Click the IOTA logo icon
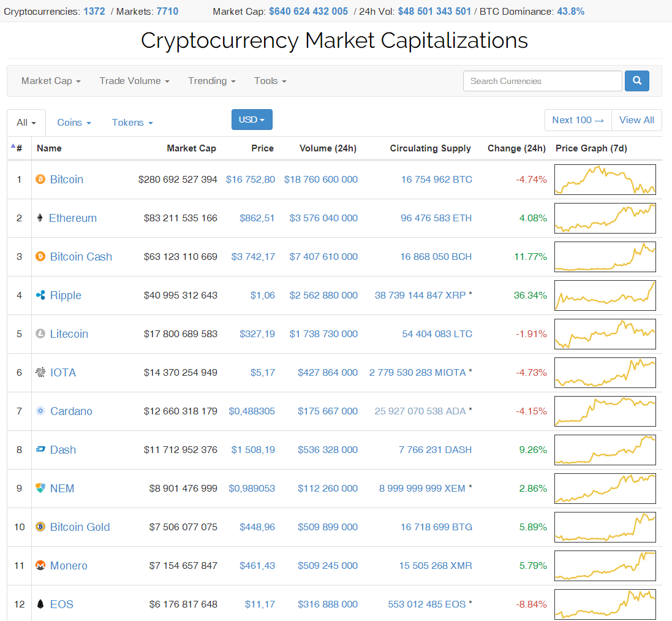The width and height of the screenshot is (672, 621). click(40, 372)
